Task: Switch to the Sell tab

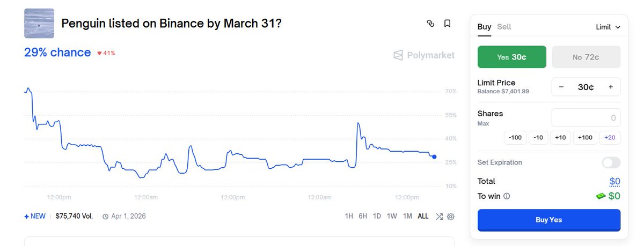Action: (x=504, y=27)
